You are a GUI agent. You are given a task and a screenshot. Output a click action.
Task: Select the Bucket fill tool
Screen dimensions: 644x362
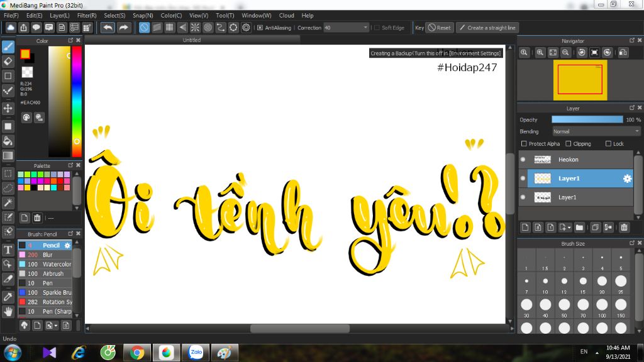pyautogui.click(x=8, y=141)
